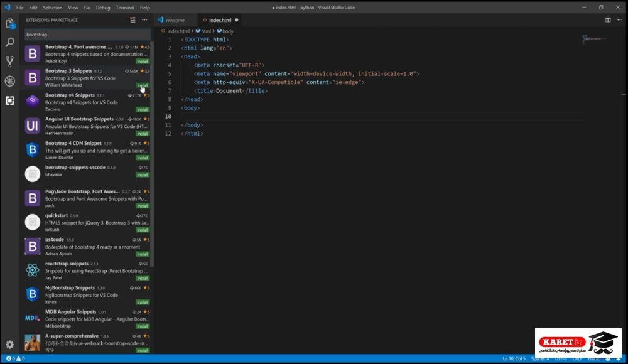Screen dimensions: 628x364
Task: Open the Debug view in activity bar
Action: [x=10, y=81]
